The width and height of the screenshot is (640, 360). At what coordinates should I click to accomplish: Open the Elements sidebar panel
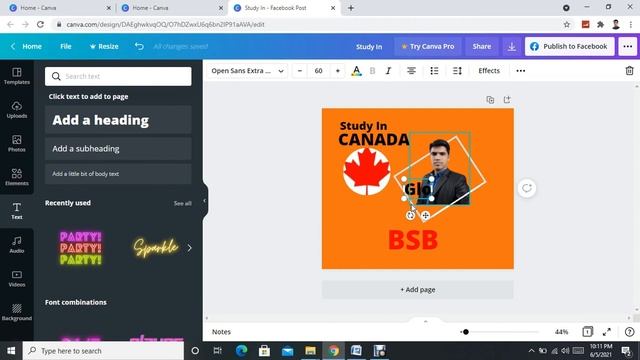[17, 177]
